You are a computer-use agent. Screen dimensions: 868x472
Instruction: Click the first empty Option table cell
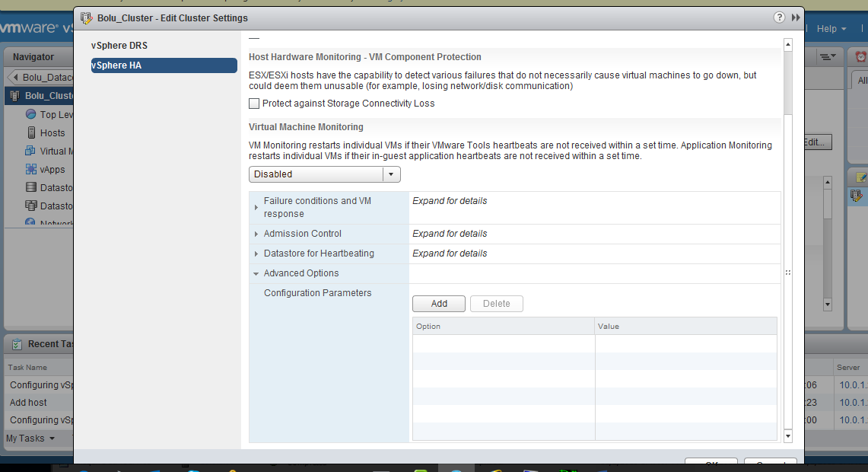(x=503, y=343)
